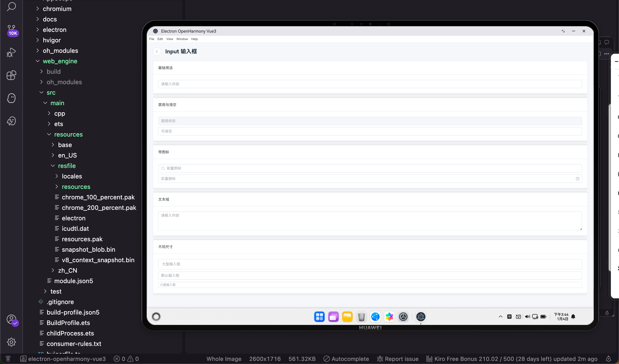Open the View menu in Electron window

point(170,39)
